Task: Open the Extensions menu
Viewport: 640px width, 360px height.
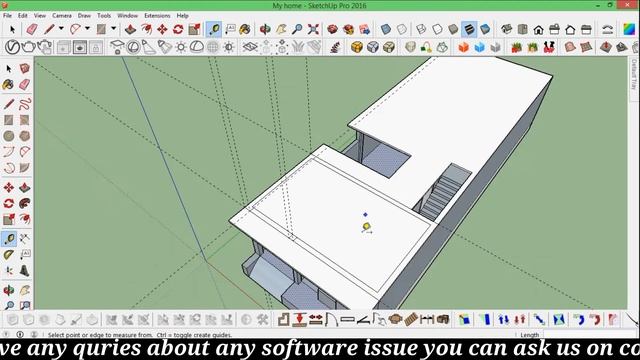Action: [x=157, y=16]
